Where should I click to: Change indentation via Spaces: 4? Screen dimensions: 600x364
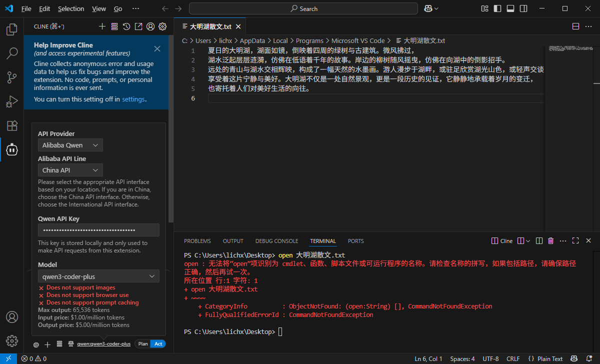(462, 358)
